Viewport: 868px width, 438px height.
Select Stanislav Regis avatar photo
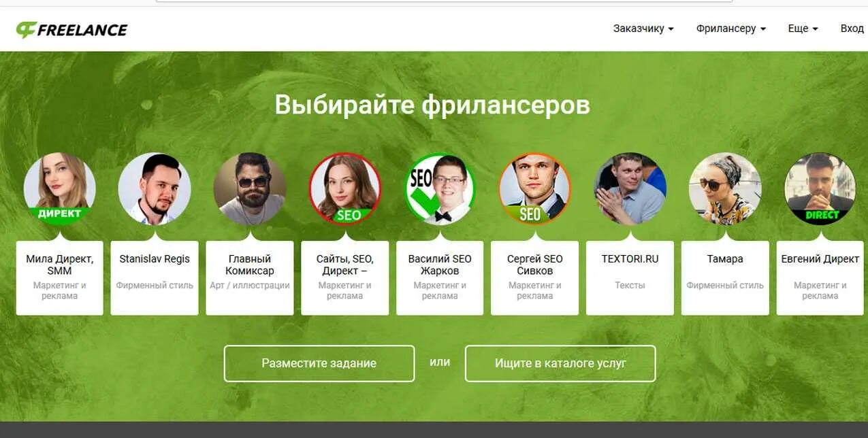coord(155,188)
